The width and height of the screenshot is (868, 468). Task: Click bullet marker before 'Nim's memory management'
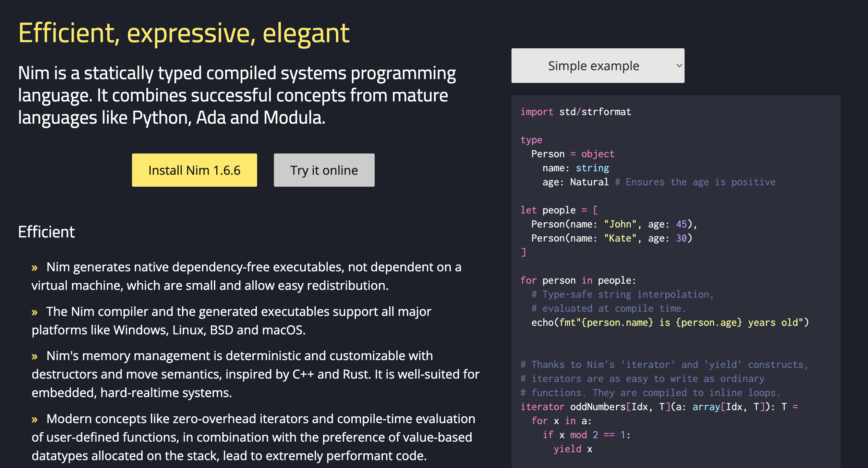pos(34,357)
